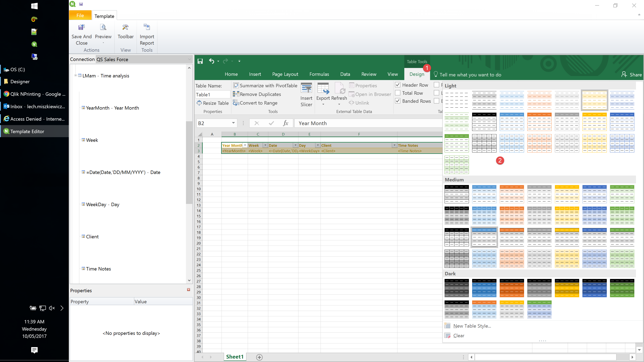Switch to Formulas tab
This screenshot has height=362, width=644.
tap(319, 74)
